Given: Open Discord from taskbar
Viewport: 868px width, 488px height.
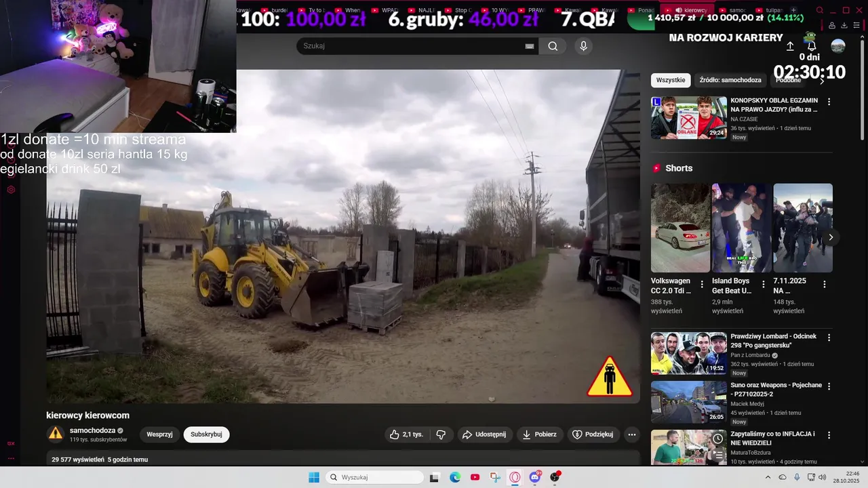Looking at the screenshot, I should [x=535, y=477].
